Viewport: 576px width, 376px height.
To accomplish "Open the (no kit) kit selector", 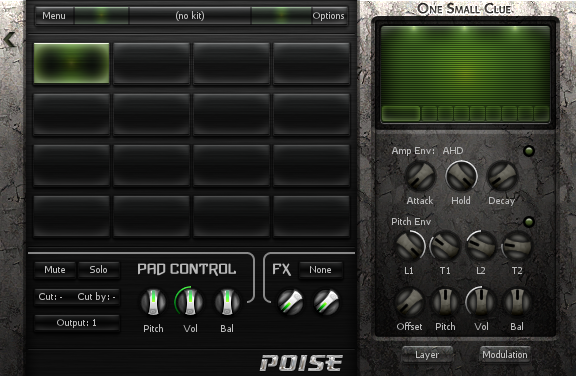I will (x=190, y=16).
